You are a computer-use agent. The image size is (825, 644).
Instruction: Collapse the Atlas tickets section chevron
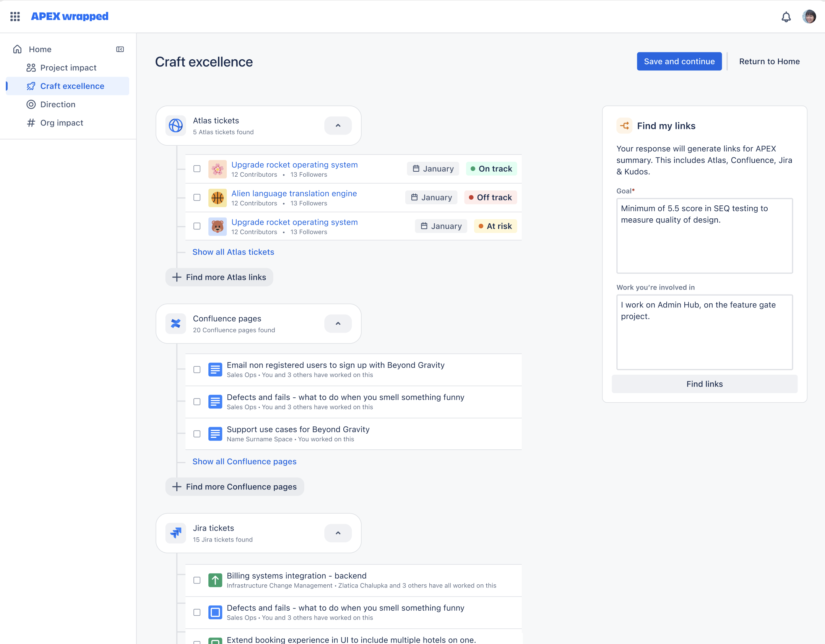tap(338, 125)
